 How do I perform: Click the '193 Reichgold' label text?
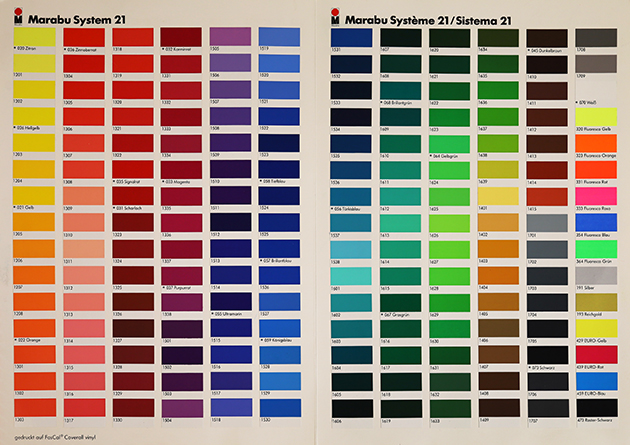coord(589,314)
